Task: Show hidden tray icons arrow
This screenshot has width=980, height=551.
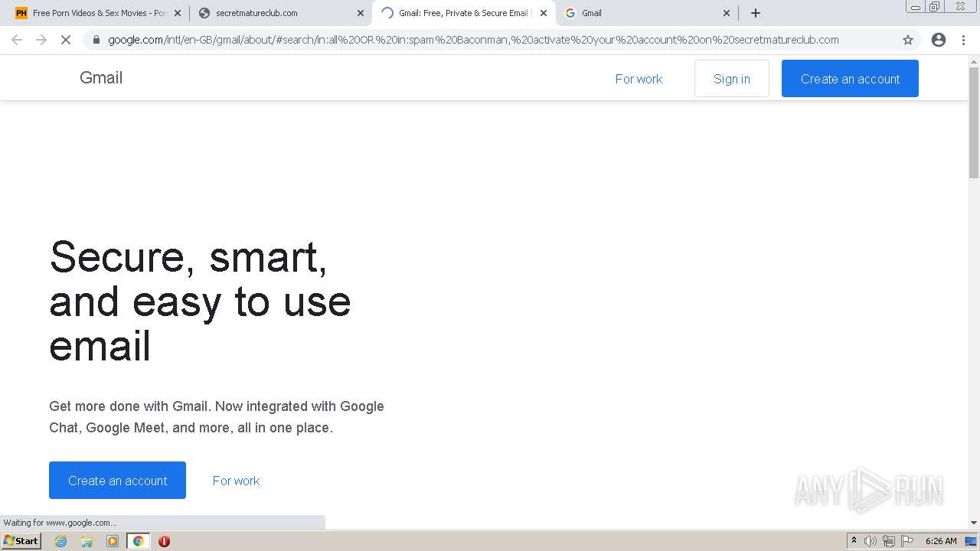Action: 854,541
